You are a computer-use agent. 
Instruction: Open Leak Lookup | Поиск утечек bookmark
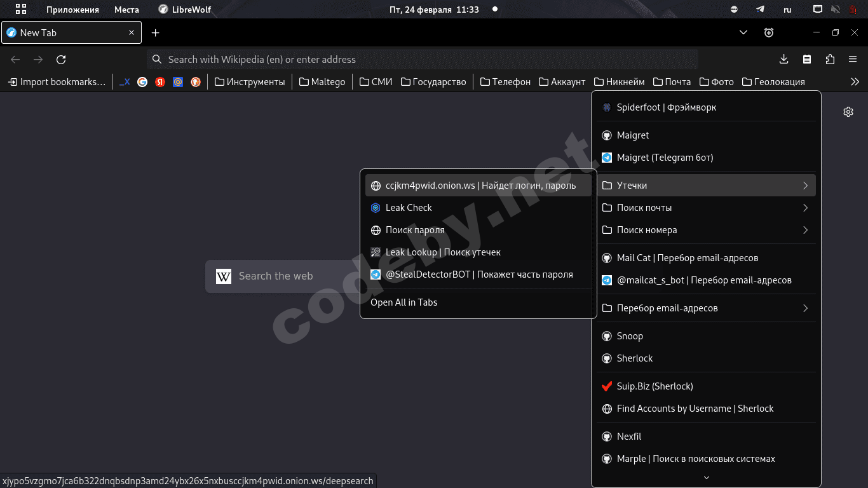tap(478, 252)
